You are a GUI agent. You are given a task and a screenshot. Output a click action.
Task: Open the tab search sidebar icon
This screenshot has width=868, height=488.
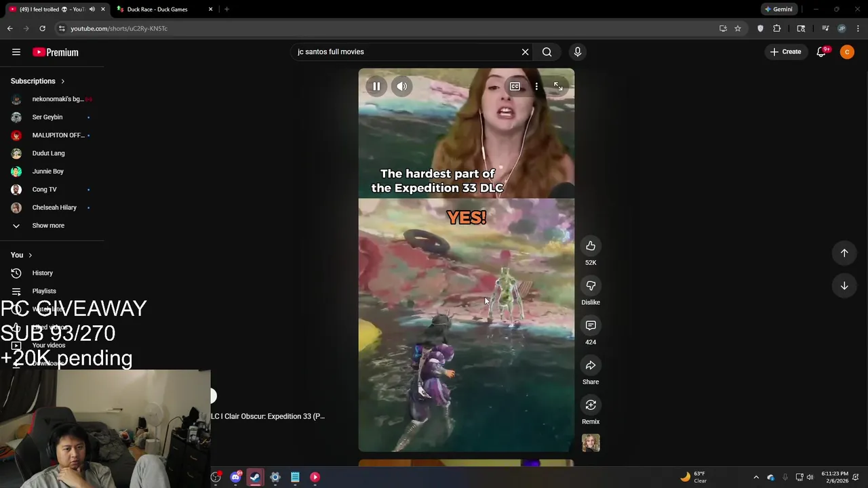[x=801, y=28]
